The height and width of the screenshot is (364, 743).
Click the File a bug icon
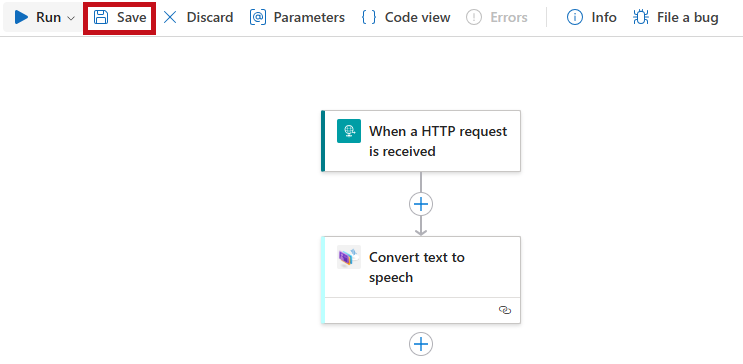(641, 18)
